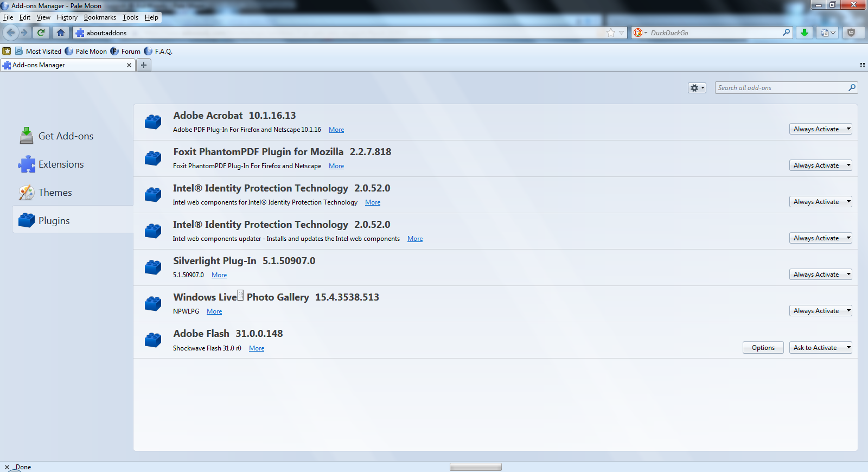Switch to Get Add-ons category
This screenshot has width=868, height=472.
73,136
